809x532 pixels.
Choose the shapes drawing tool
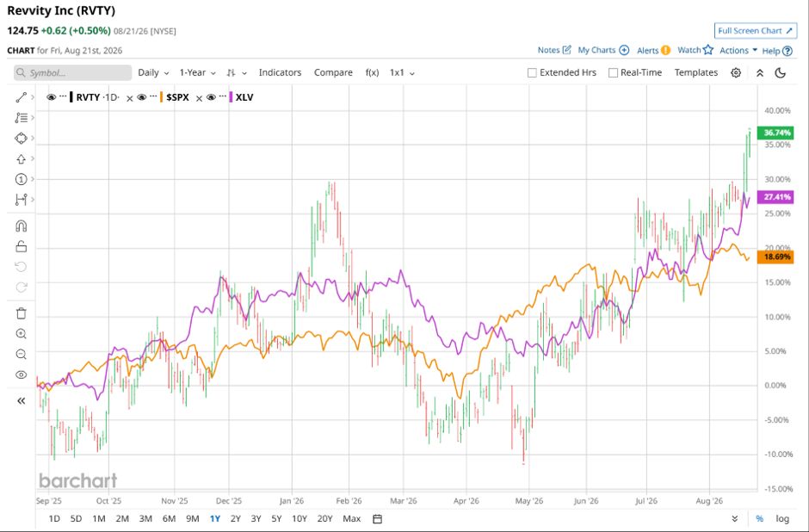tap(21, 139)
